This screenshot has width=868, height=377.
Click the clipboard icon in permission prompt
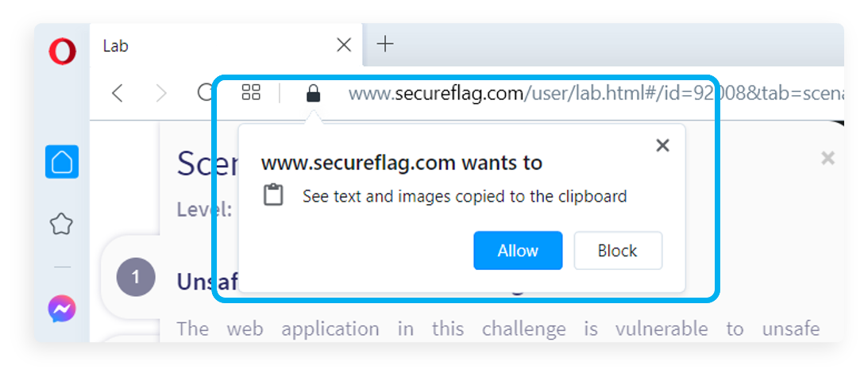pos(273,196)
